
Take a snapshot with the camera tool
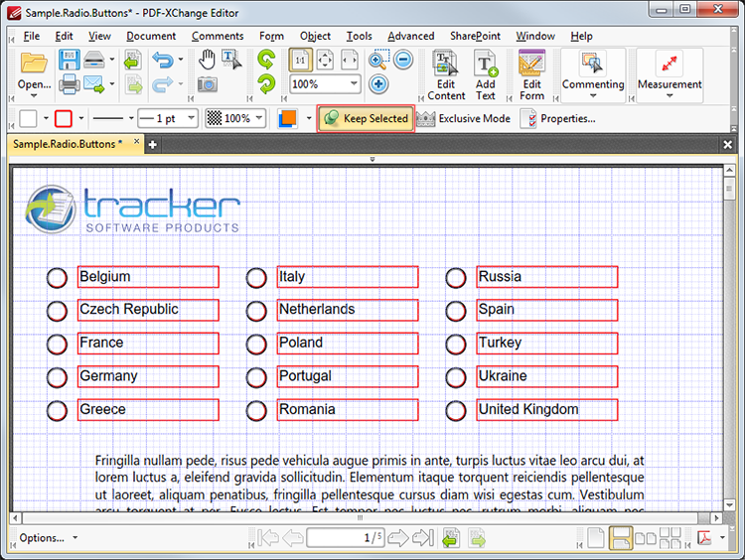pyautogui.click(x=208, y=85)
